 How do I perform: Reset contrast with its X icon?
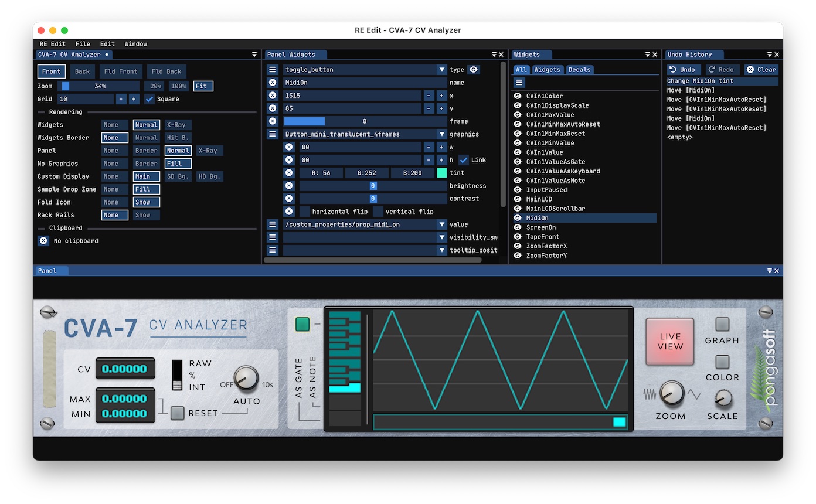click(289, 199)
